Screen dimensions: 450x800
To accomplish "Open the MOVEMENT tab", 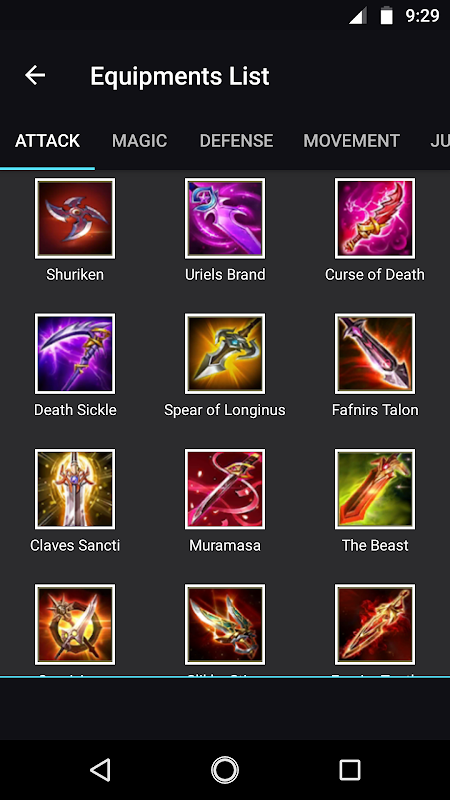I will [352, 141].
